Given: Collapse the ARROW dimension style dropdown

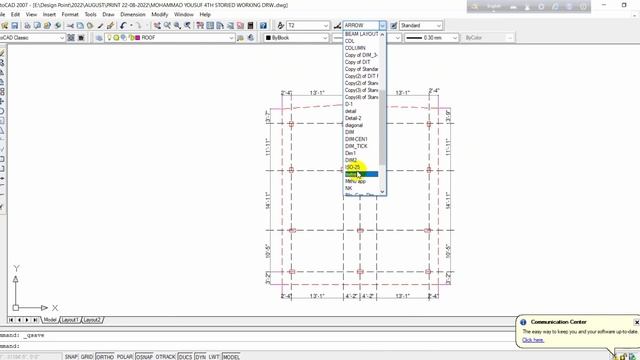Looking at the screenshot, I should (382, 26).
